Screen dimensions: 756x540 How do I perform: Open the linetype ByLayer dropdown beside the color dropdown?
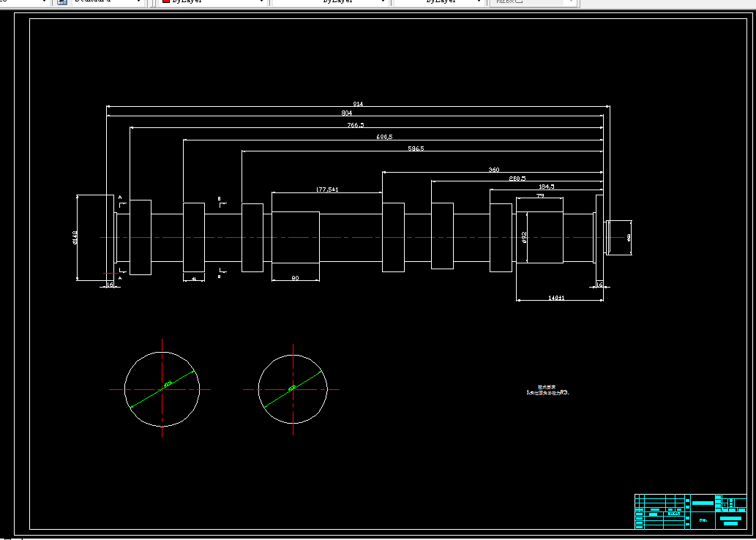[x=330, y=1]
